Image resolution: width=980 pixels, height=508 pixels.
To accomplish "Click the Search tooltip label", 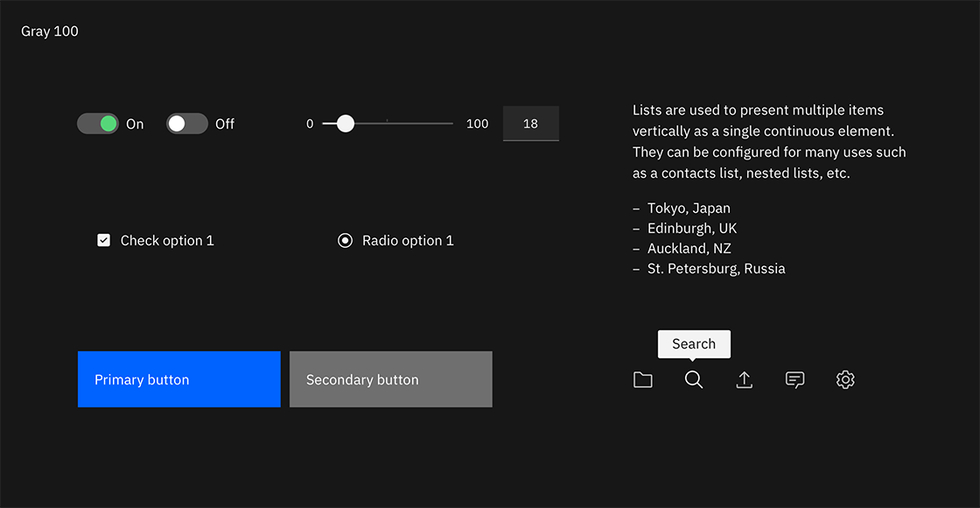I will pos(693,343).
